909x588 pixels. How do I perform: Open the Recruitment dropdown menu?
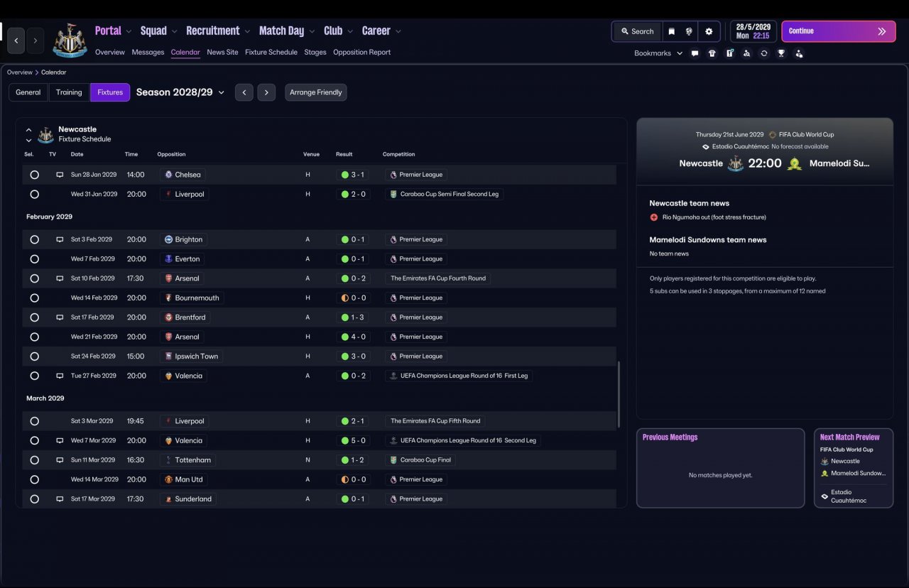pos(218,31)
